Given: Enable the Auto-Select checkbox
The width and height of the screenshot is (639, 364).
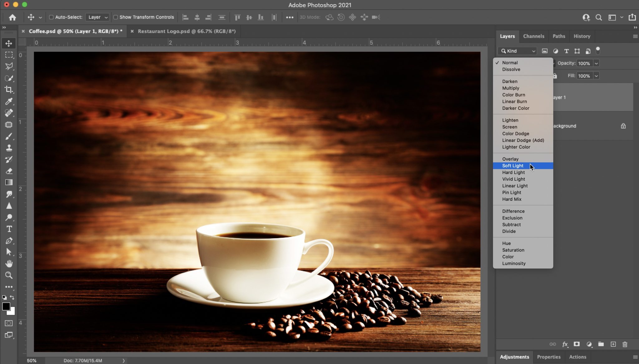Looking at the screenshot, I should click(x=52, y=17).
